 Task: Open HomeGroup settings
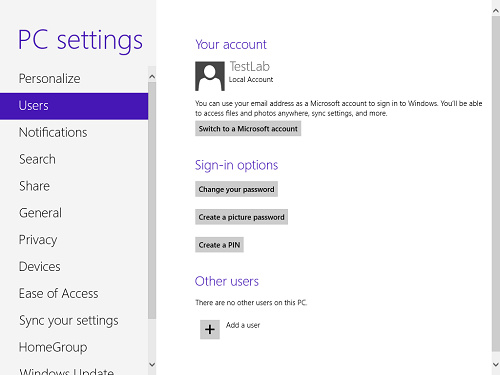click(x=74, y=347)
